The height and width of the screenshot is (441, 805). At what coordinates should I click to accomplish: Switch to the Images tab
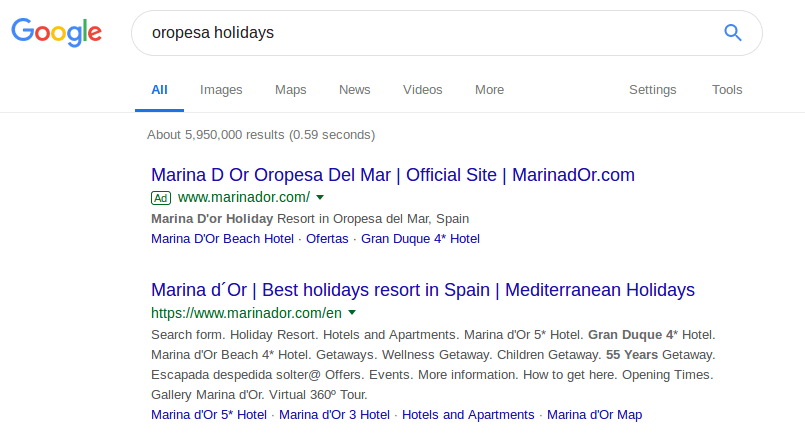coord(221,90)
